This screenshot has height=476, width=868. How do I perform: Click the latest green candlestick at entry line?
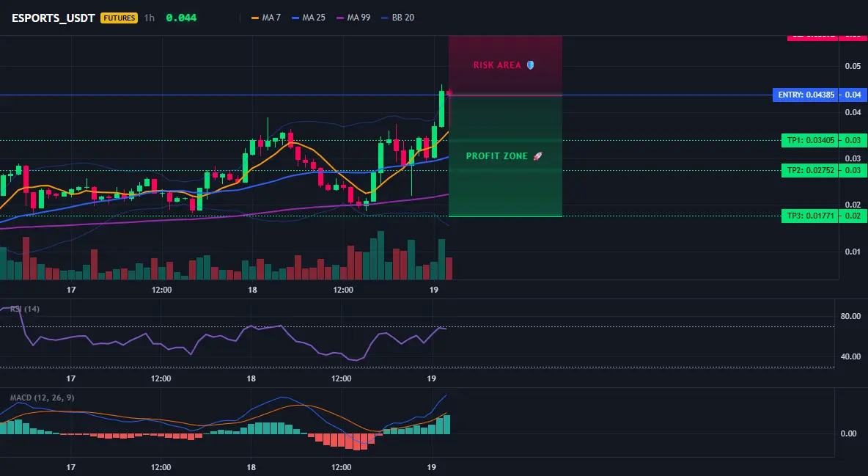[x=442, y=109]
